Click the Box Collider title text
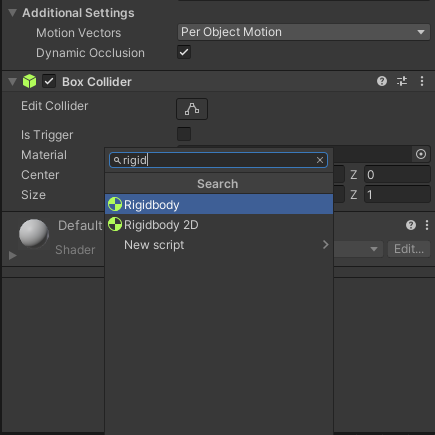The image size is (435, 435). coord(97,82)
